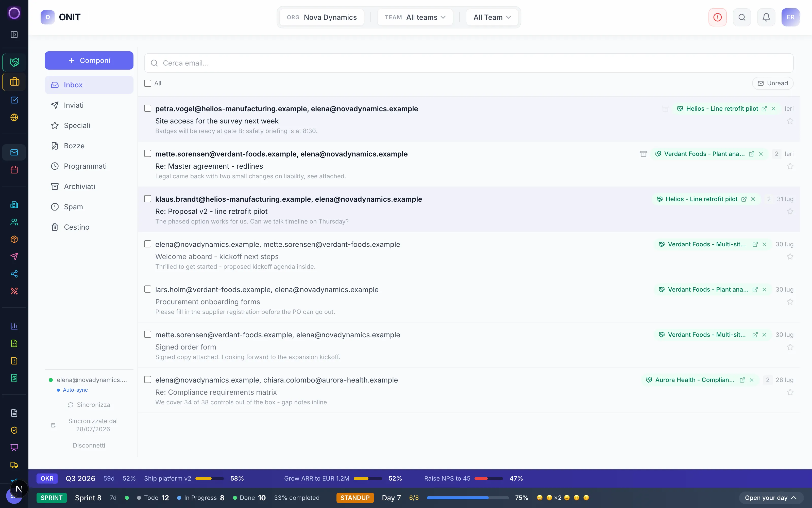812x508 pixels.
Task: Open the Re: Proposal v2 - line retrofit pilot email
Action: [x=469, y=209]
